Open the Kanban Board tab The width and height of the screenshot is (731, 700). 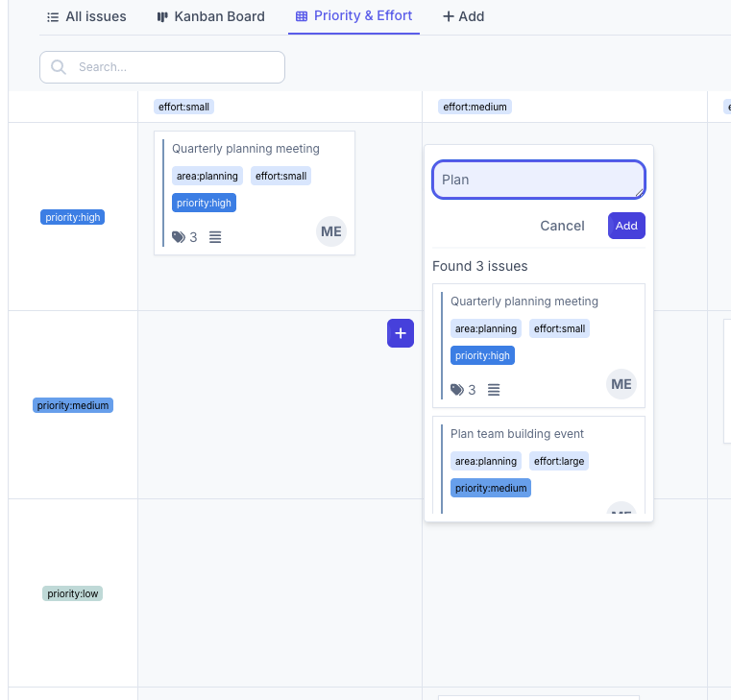pos(210,16)
